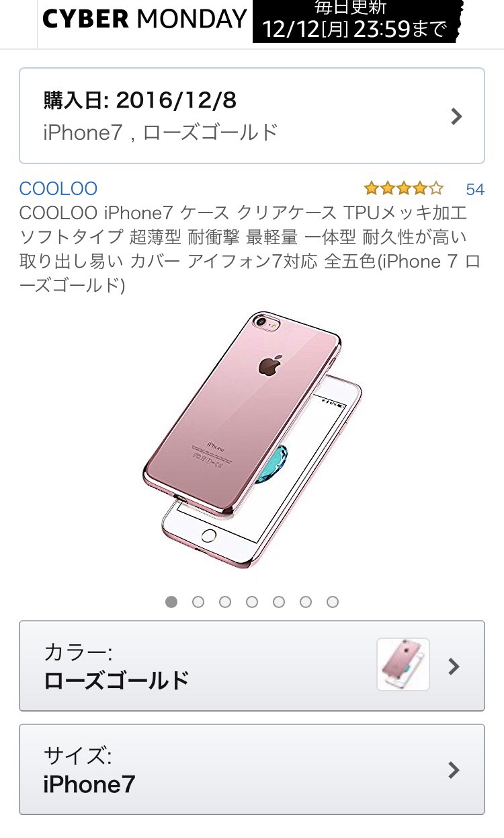Select the first image pagination dot
Screen dimensions: 504x838
click(x=171, y=602)
